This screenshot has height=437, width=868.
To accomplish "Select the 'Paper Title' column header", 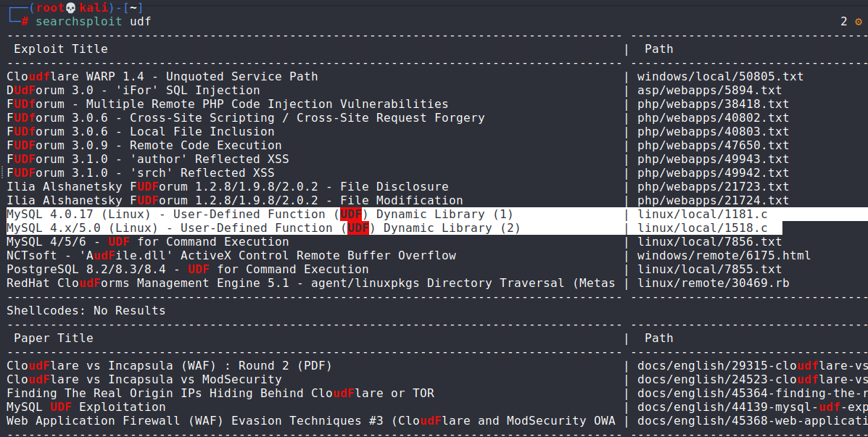I will pyautogui.click(x=54, y=338).
